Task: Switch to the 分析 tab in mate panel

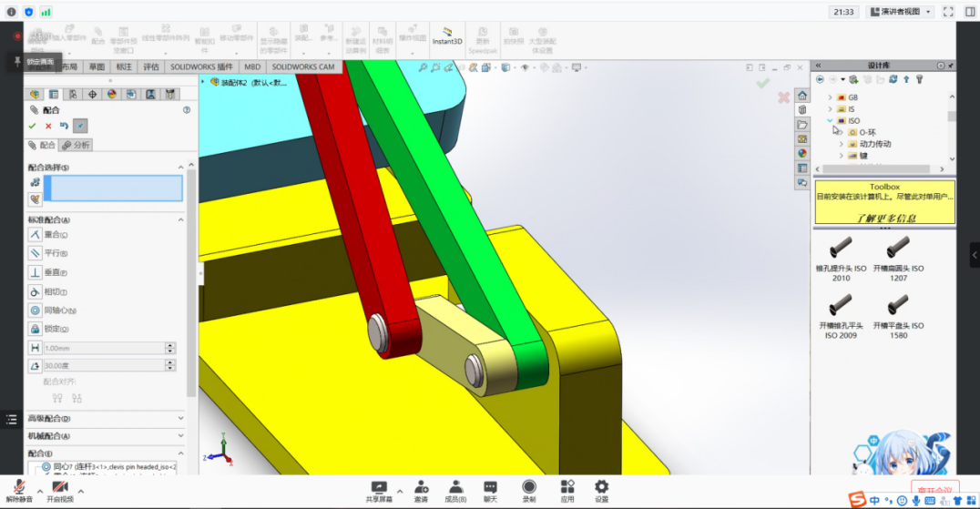Action: (77, 145)
